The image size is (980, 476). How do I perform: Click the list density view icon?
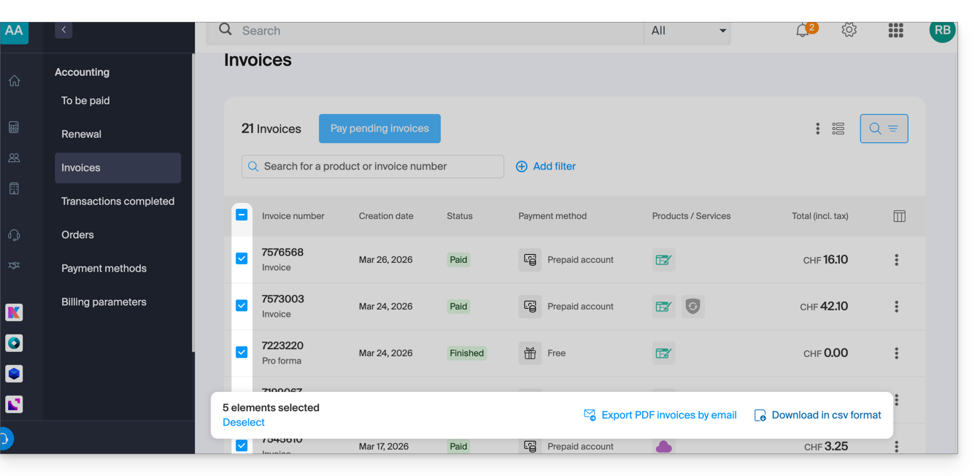(838, 128)
